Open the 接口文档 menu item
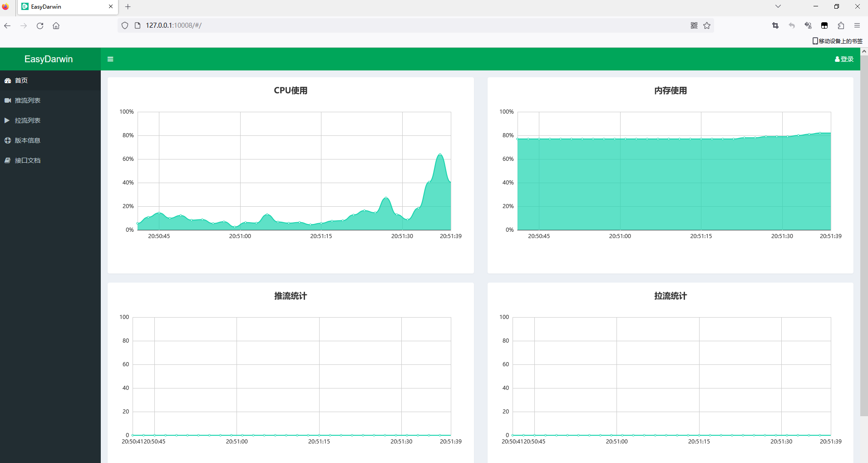 [50, 160]
